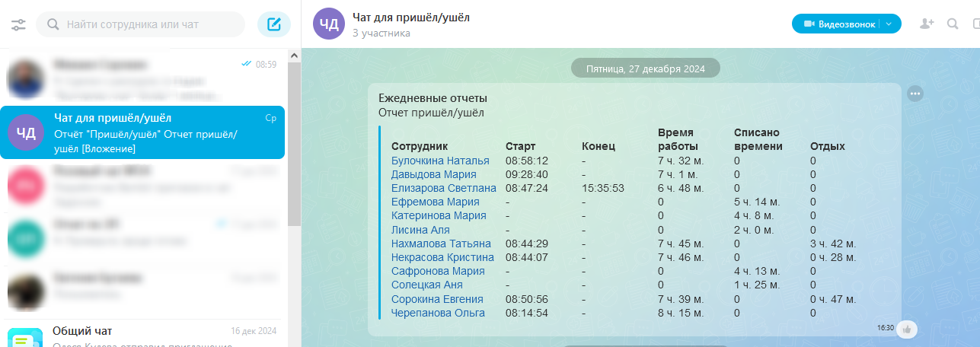Click the rest value 0 ч. 47 м.
Screen dimensions: 980x347
click(x=833, y=299)
